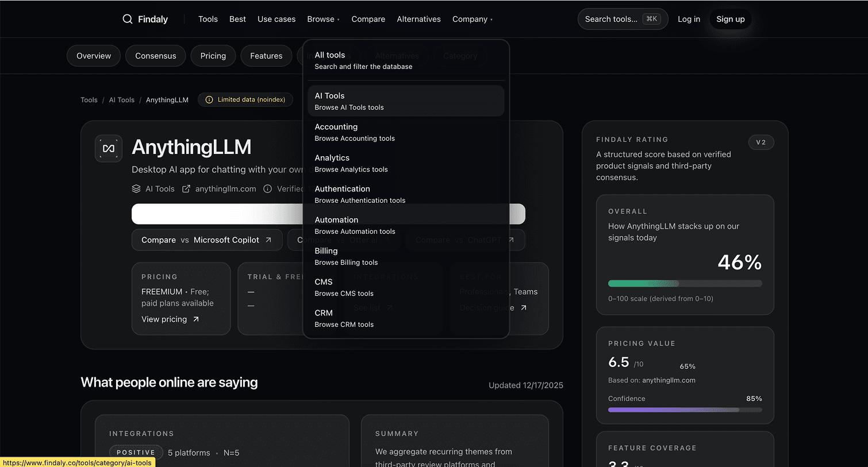Click the arrow icon on Compare vs Microsoft Copilot
This screenshot has width=868, height=467.
coord(268,240)
